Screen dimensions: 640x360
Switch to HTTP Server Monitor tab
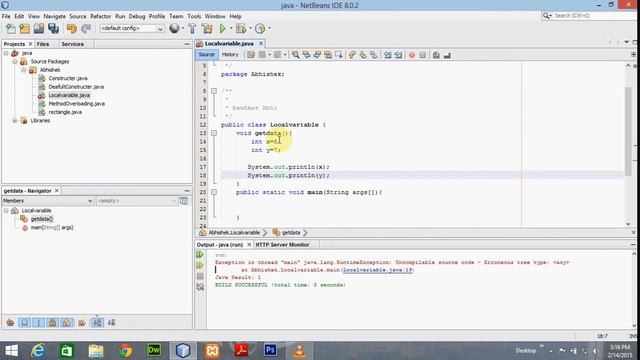click(x=282, y=244)
